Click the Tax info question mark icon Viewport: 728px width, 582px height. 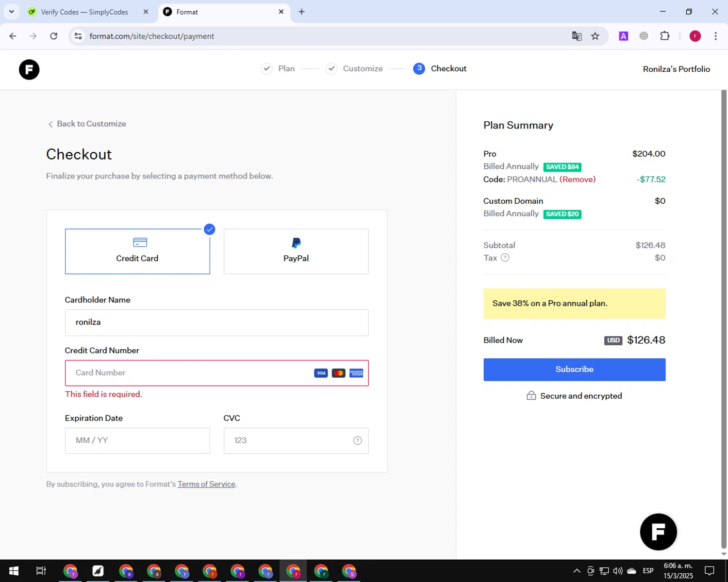505,258
